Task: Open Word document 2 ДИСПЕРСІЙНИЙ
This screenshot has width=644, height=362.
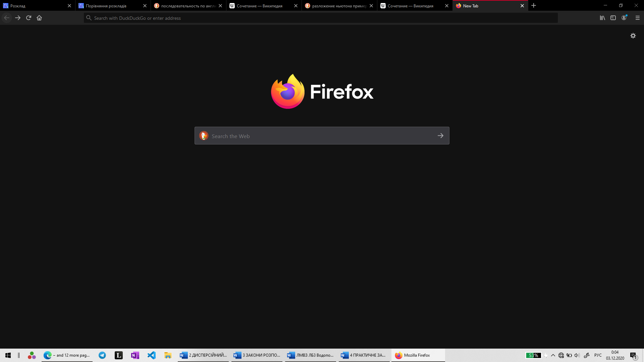Action: [203, 355]
